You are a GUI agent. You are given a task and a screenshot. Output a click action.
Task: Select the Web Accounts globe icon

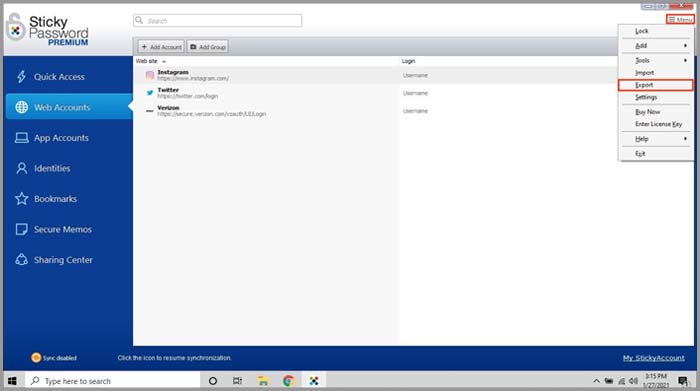(x=21, y=107)
